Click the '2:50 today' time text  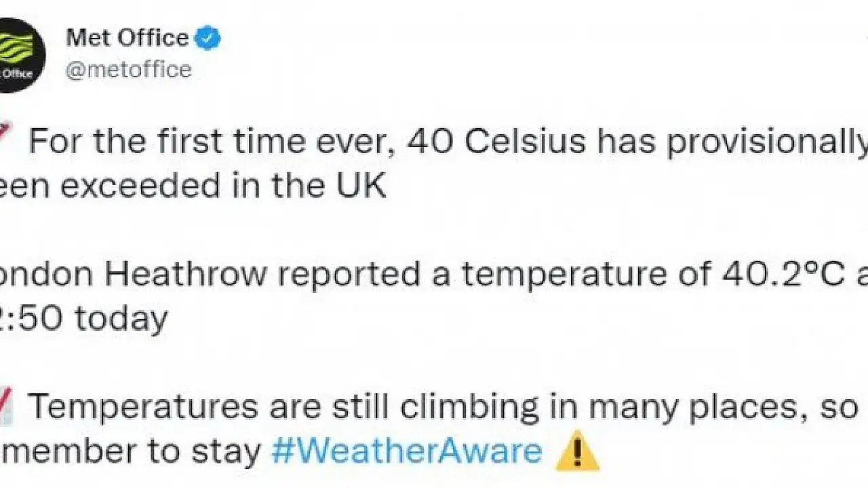point(84,318)
